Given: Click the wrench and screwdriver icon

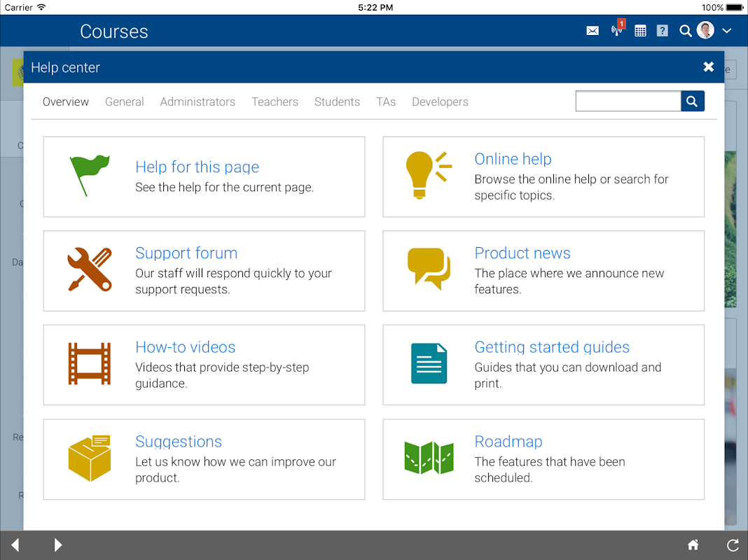Looking at the screenshot, I should coord(90,269).
